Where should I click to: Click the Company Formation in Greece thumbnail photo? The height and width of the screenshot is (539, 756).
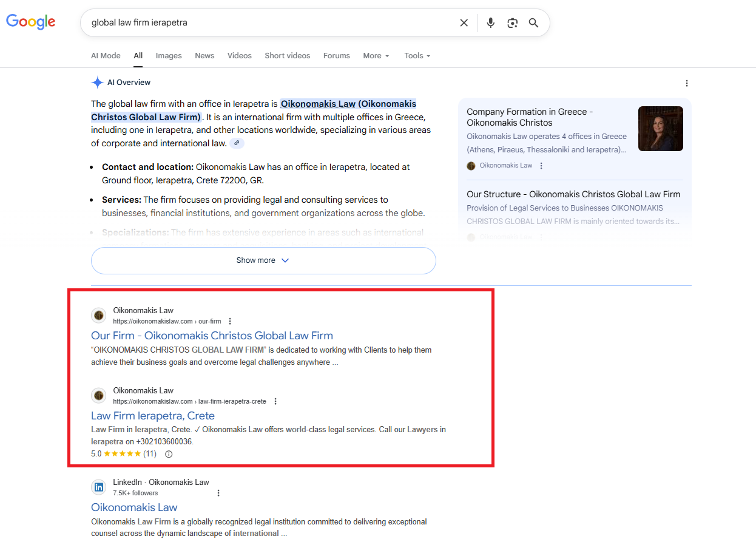[660, 129]
